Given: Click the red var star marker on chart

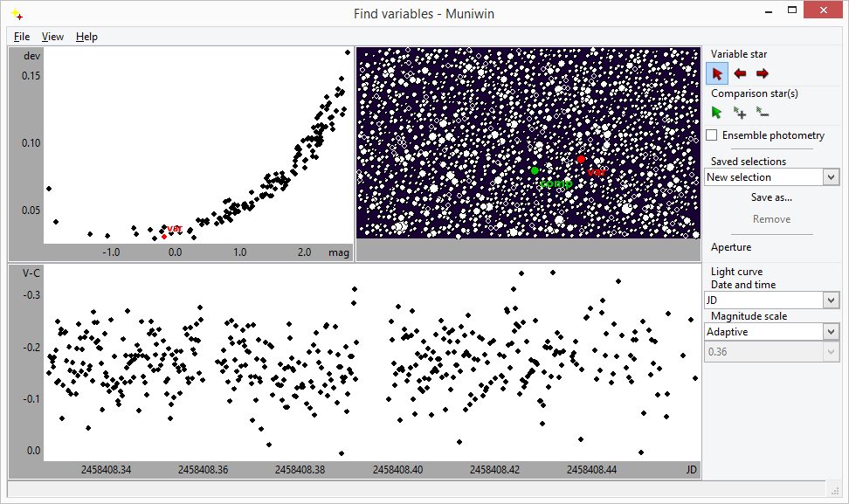Looking at the screenshot, I should pos(581,159).
